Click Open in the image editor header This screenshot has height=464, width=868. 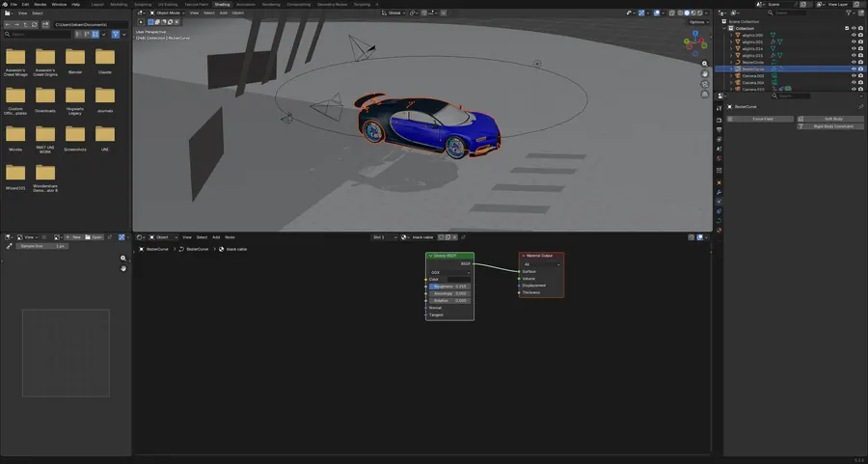(95, 237)
